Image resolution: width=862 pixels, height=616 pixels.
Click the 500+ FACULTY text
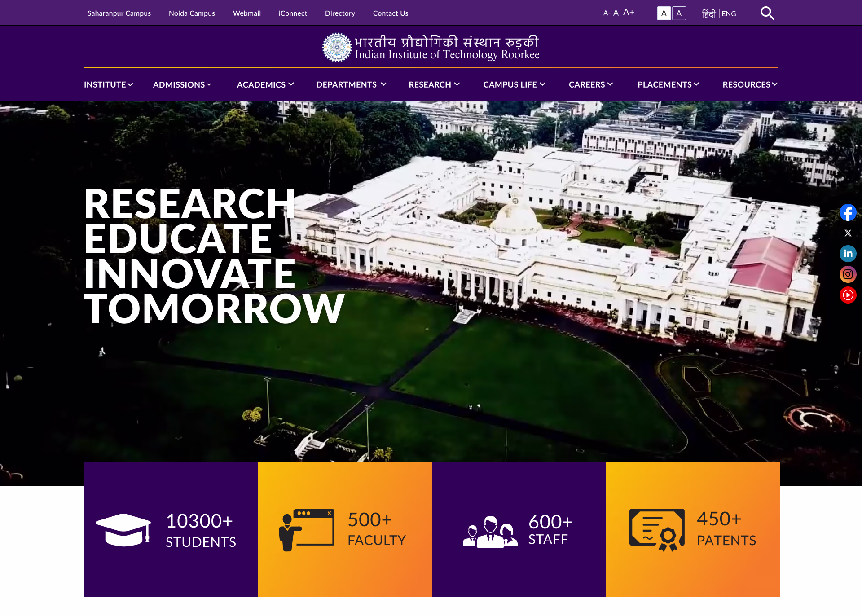click(377, 529)
